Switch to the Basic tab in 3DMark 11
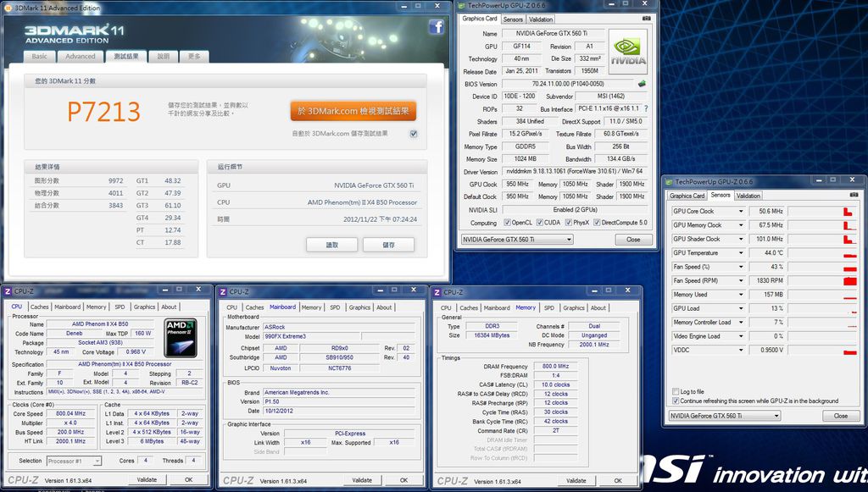868x492 pixels. coord(39,57)
